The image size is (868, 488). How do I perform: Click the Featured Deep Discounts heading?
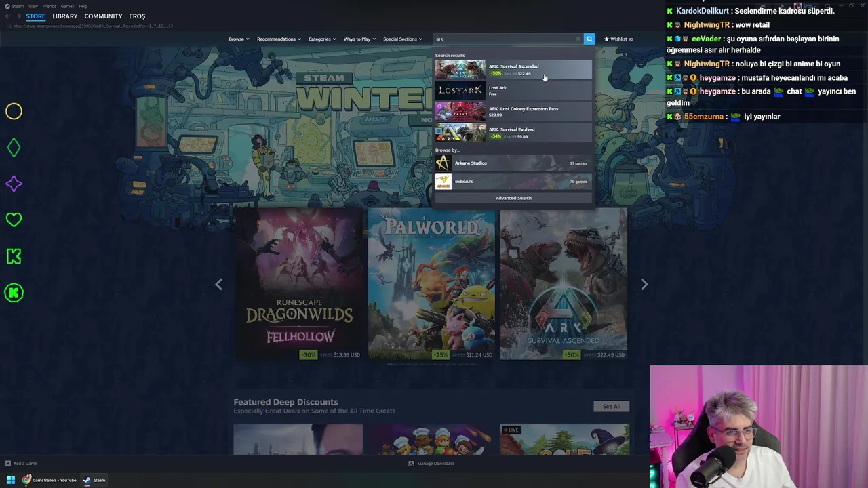[285, 402]
